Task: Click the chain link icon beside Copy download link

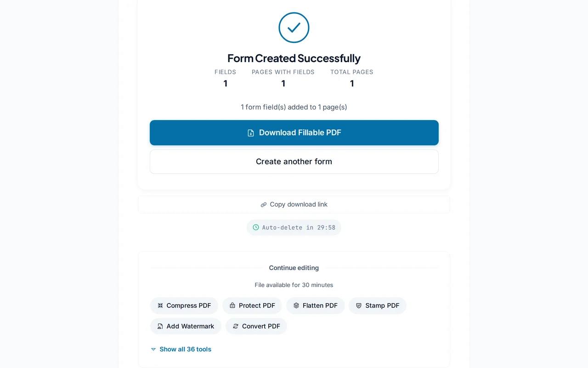Action: (263, 204)
